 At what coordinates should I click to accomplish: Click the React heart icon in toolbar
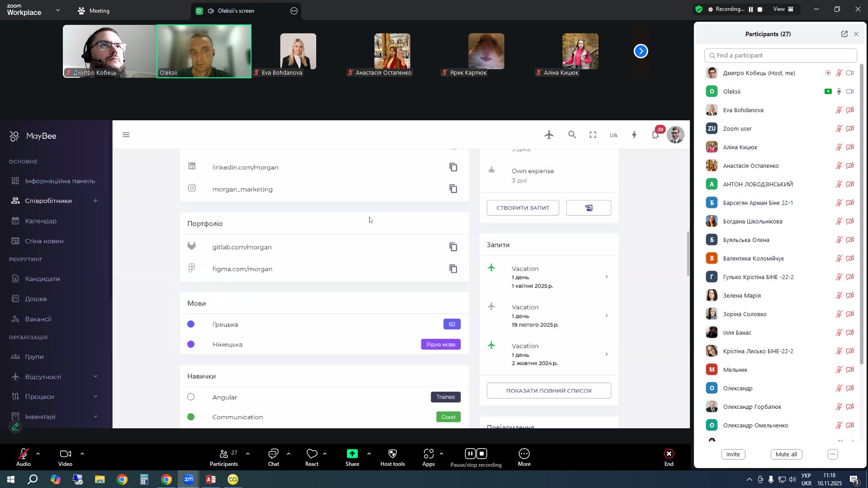click(x=312, y=454)
